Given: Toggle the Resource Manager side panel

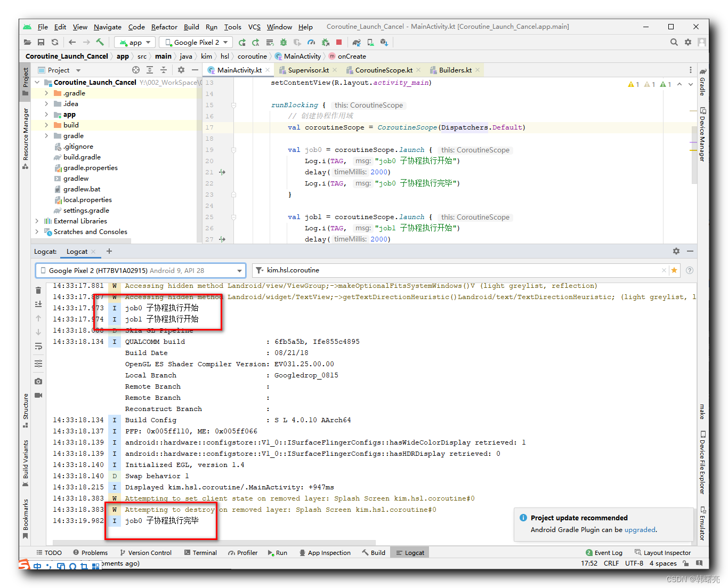Looking at the screenshot, I should click(25, 139).
